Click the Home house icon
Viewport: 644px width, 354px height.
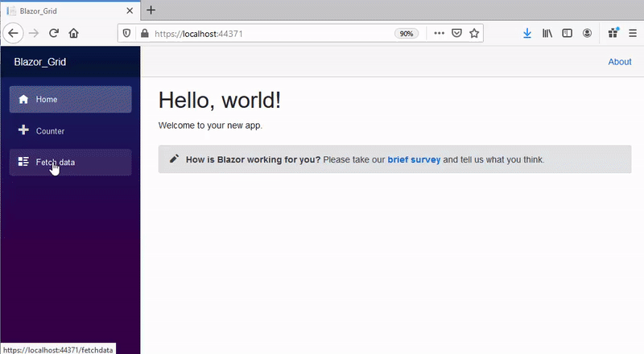pos(23,99)
